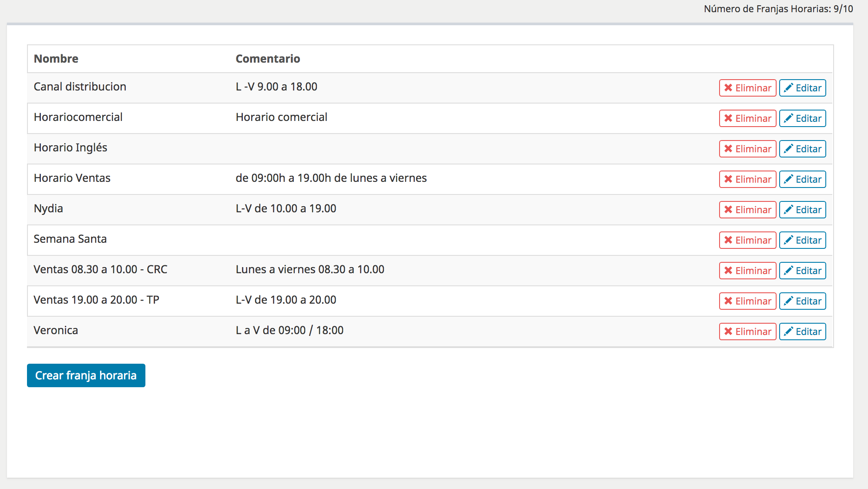Create a new franja horaria

tap(86, 375)
